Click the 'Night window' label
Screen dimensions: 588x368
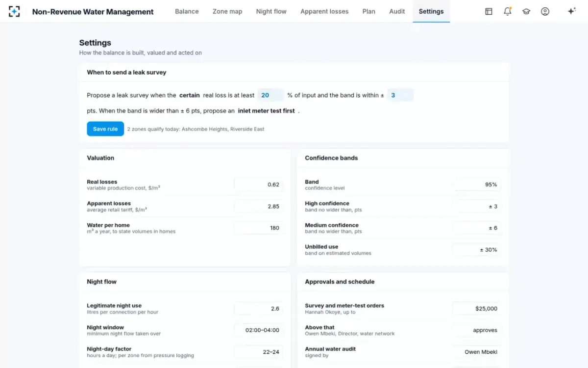pyautogui.click(x=105, y=327)
